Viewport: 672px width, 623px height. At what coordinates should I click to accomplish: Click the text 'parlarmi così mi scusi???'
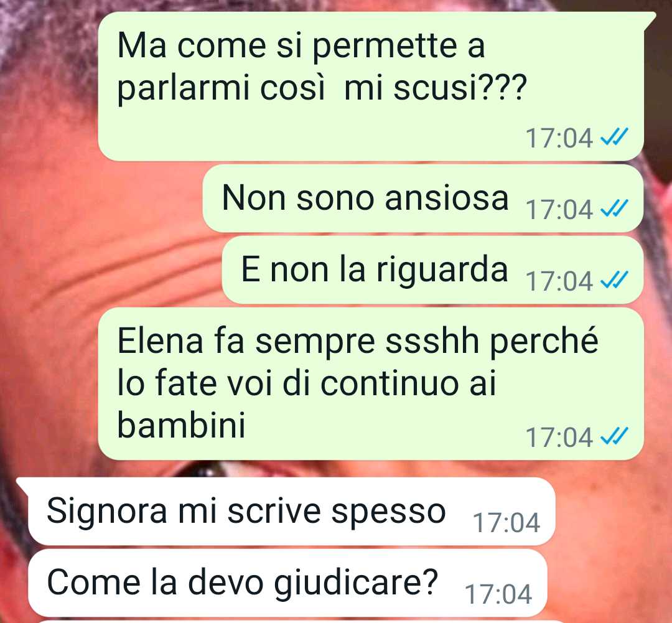(322, 88)
